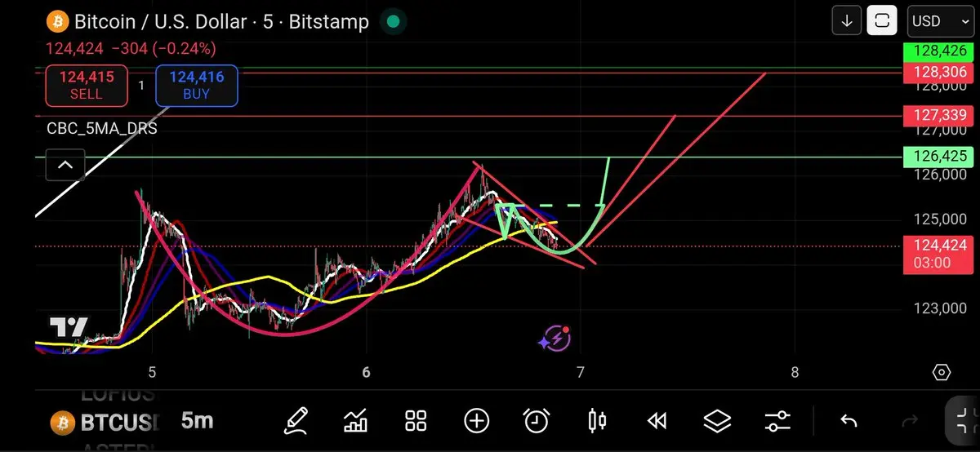Open the Bitcoin / U.S. Dollar symbol title
Viewport: 980px width, 452px height.
(221, 21)
